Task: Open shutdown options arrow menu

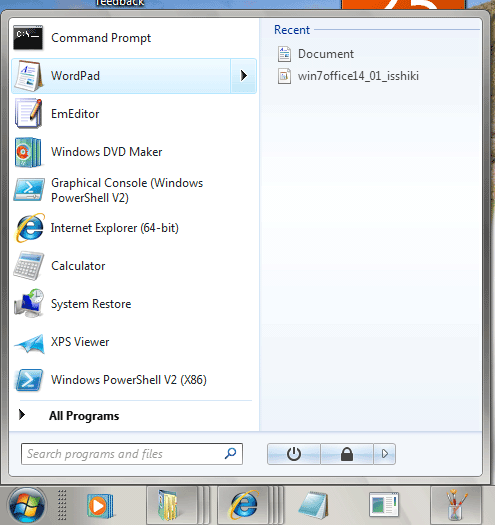Action: pos(384,454)
